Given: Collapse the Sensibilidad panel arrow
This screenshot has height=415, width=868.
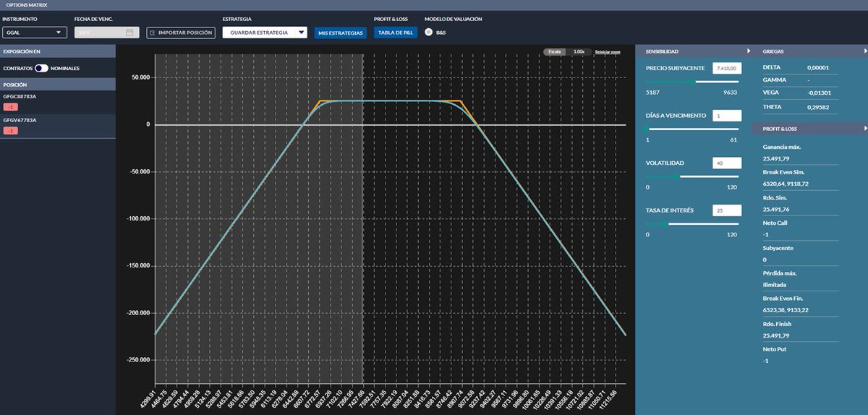Looking at the screenshot, I should [x=749, y=51].
